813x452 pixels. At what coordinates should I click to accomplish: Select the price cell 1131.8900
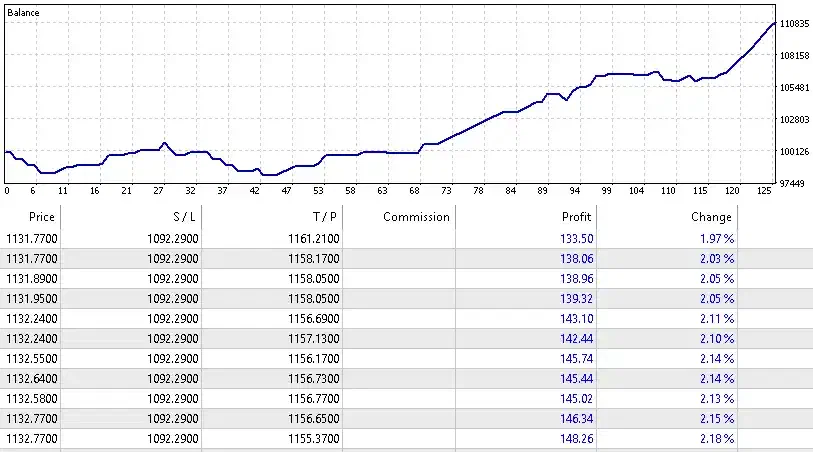coord(32,278)
